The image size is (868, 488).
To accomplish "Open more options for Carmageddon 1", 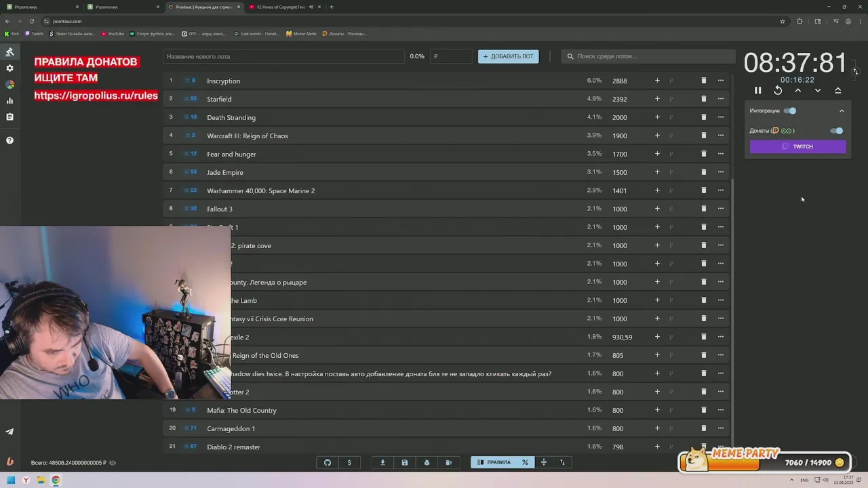I will point(721,428).
